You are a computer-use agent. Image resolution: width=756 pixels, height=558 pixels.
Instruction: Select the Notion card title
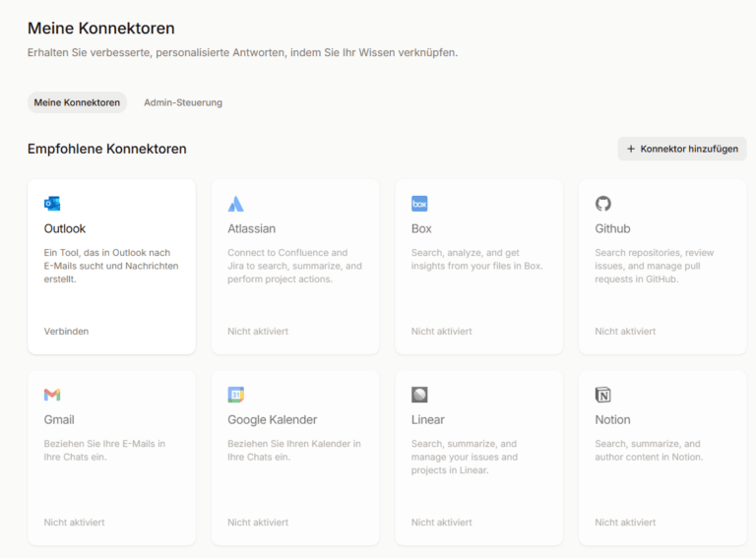[612, 419]
